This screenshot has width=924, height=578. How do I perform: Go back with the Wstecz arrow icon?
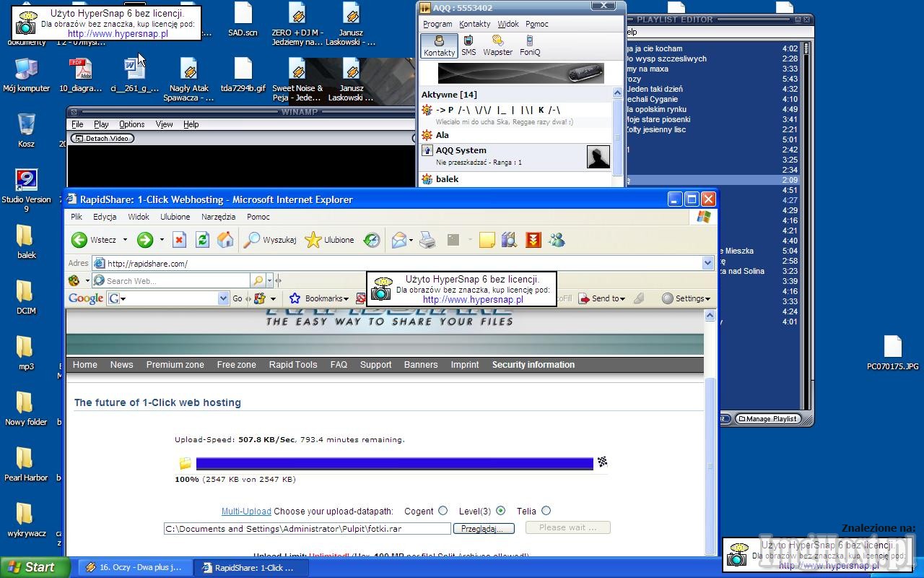pos(79,240)
